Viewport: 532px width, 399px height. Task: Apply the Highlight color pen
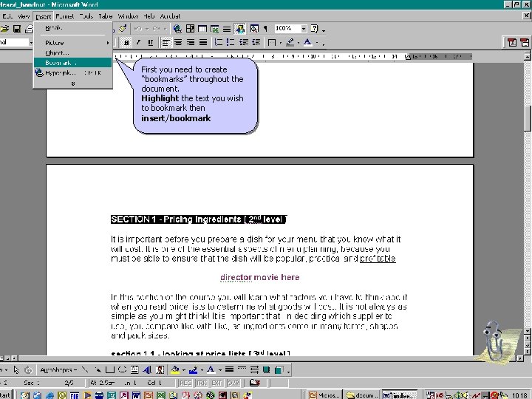point(290,42)
